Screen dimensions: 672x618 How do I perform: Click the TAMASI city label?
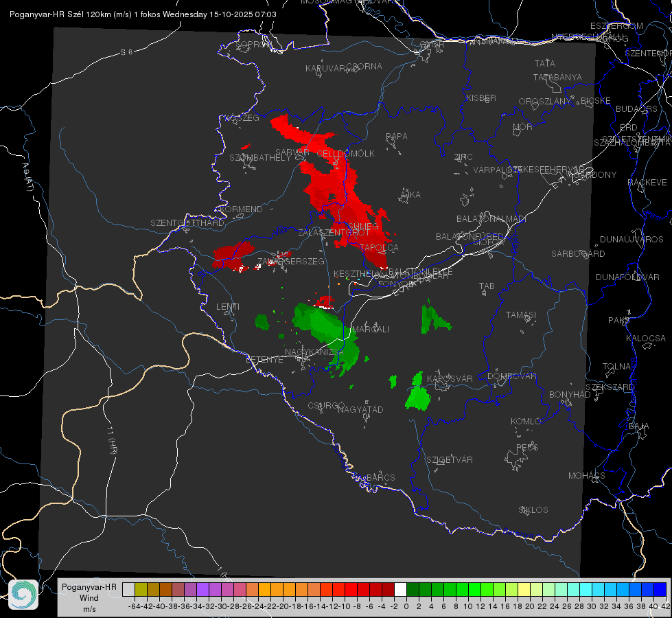coord(521,314)
